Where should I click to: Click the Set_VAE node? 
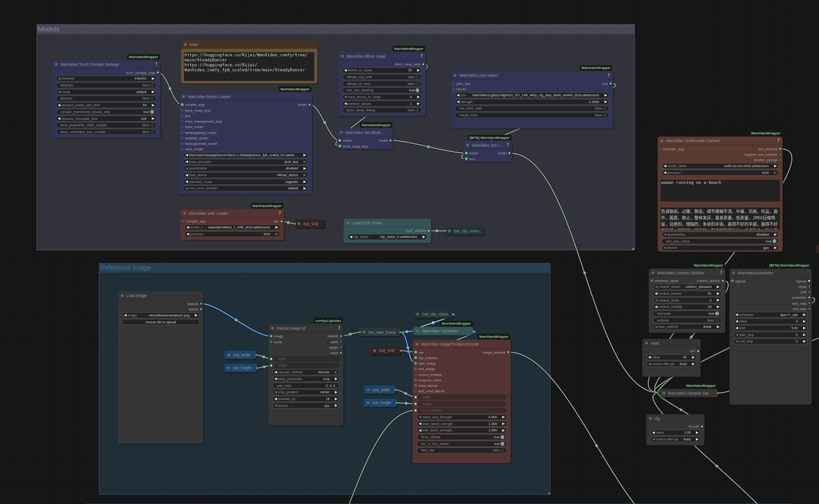pos(311,224)
